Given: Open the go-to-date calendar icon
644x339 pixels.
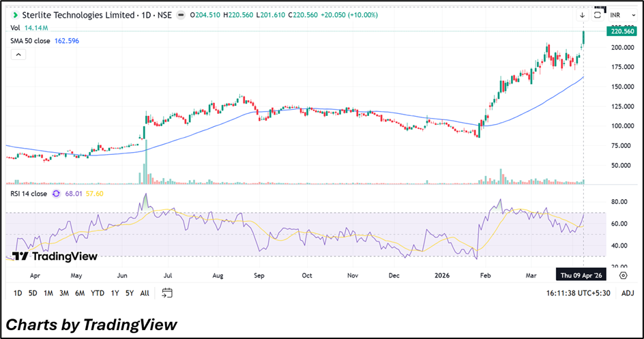Looking at the screenshot, I should [x=167, y=293].
